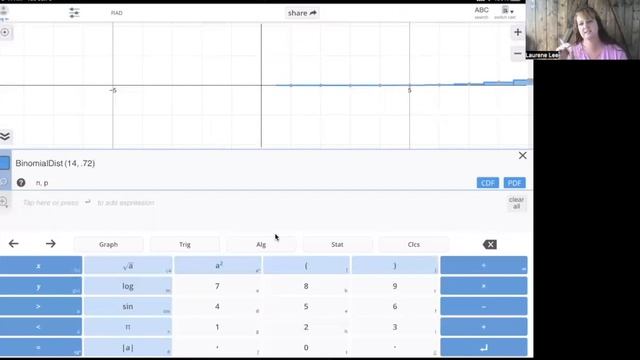Move the cursor left with the arrow key
The image size is (640, 360).
[x=13, y=244]
